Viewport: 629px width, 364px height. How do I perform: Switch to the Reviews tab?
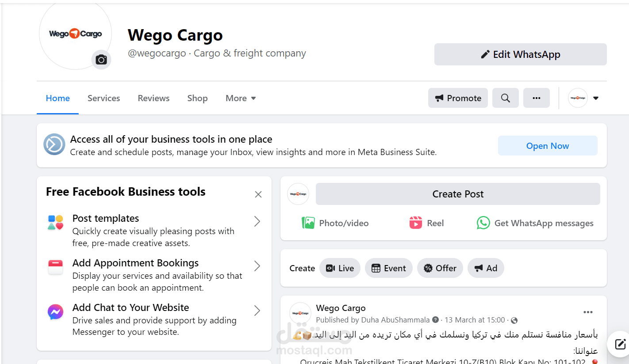point(153,98)
